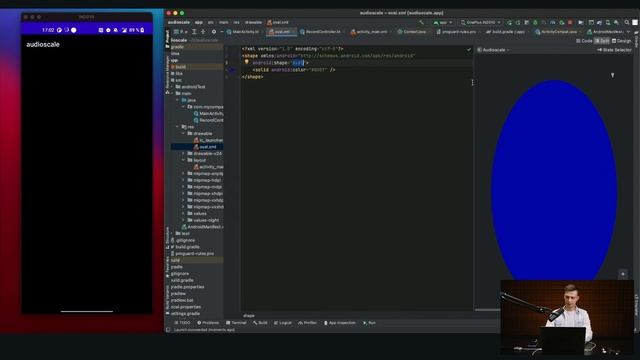Open the TODO tool window
Screen dimensions: 640x360
coord(182,323)
